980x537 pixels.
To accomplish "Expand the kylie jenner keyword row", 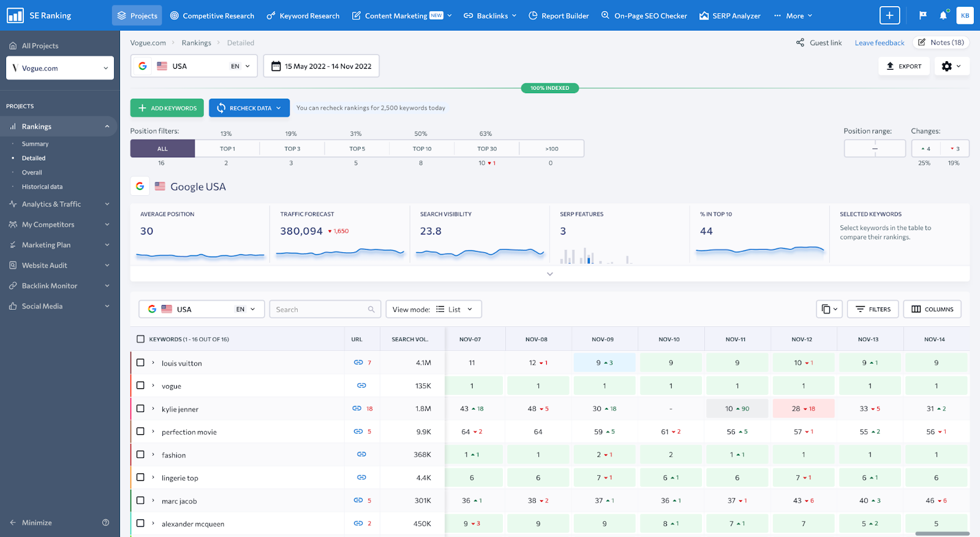I will (153, 408).
